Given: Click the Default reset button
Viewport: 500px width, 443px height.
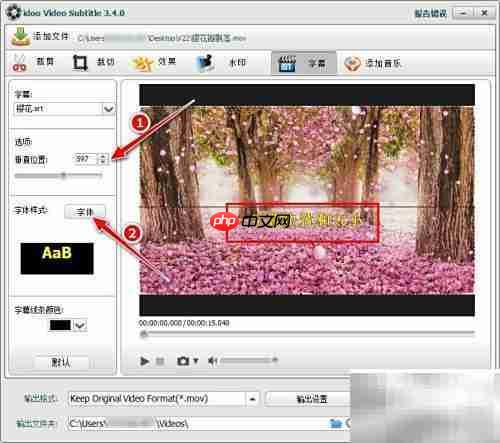Looking at the screenshot, I should (61, 362).
